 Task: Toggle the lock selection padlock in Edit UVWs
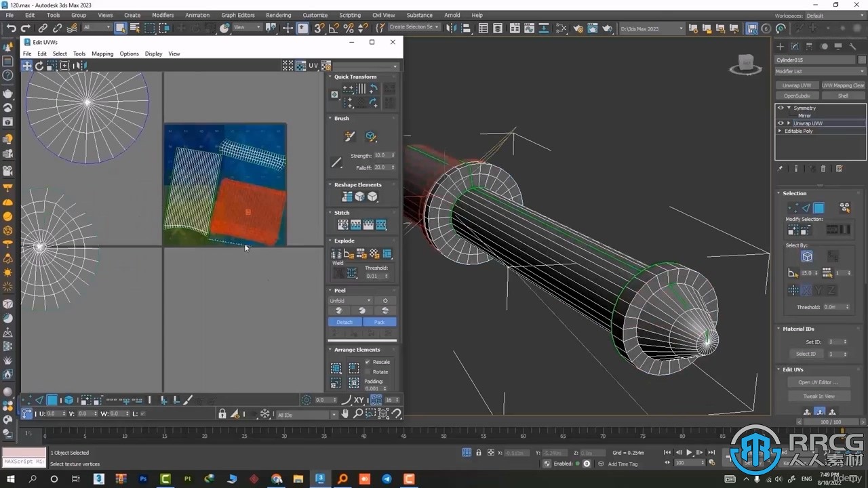pos(222,414)
